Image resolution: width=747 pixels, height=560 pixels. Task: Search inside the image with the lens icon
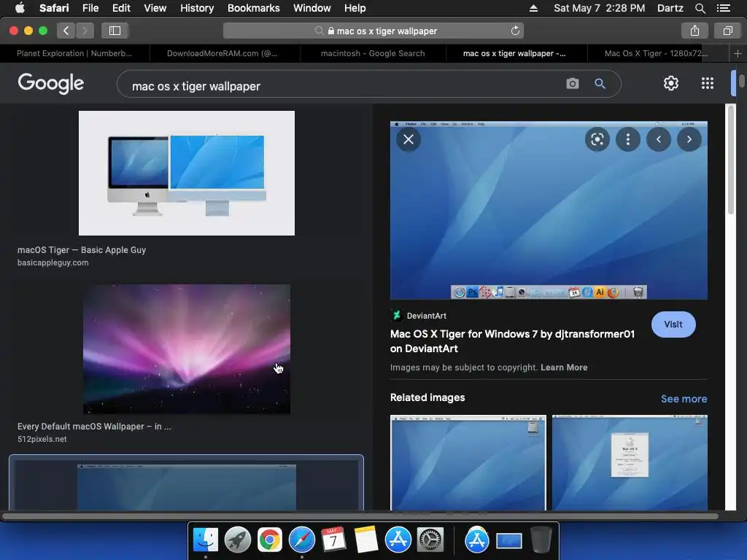pyautogui.click(x=597, y=139)
